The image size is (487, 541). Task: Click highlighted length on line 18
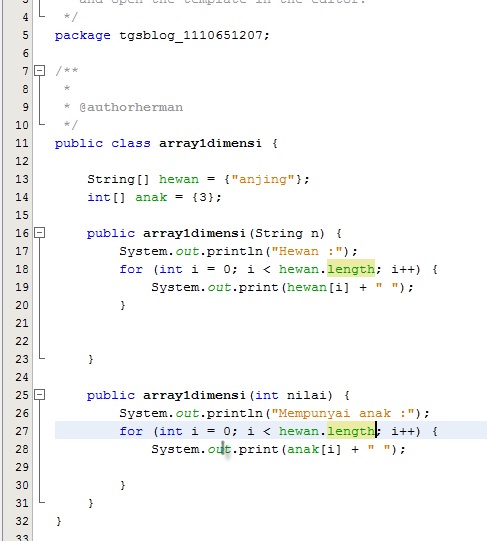tap(351, 269)
